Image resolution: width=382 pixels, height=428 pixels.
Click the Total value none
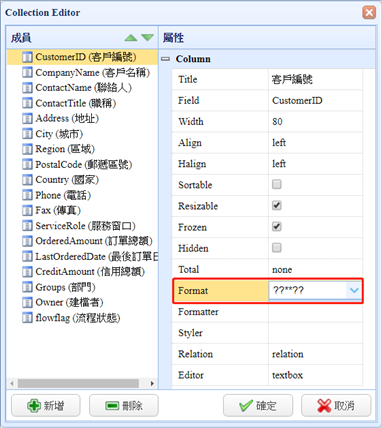tap(282, 269)
